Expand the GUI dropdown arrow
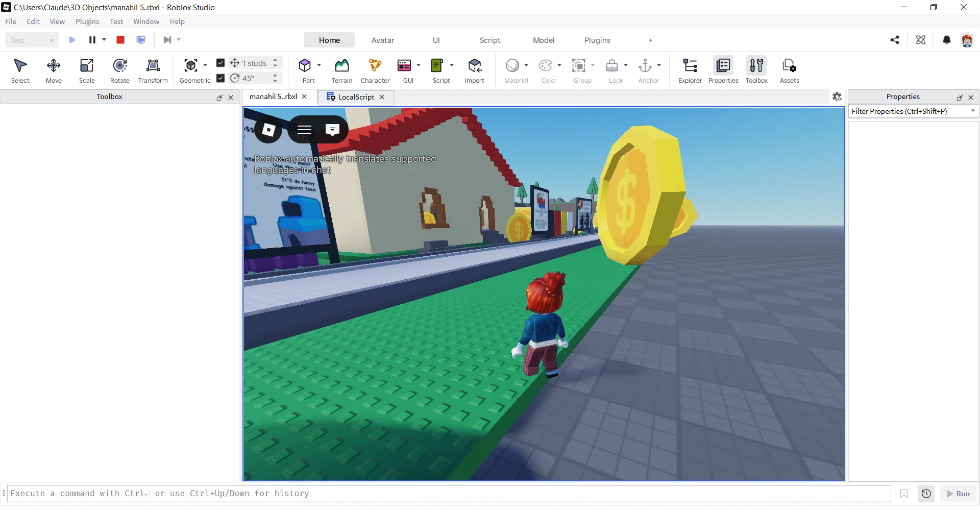The height and width of the screenshot is (511, 980). coord(419,65)
